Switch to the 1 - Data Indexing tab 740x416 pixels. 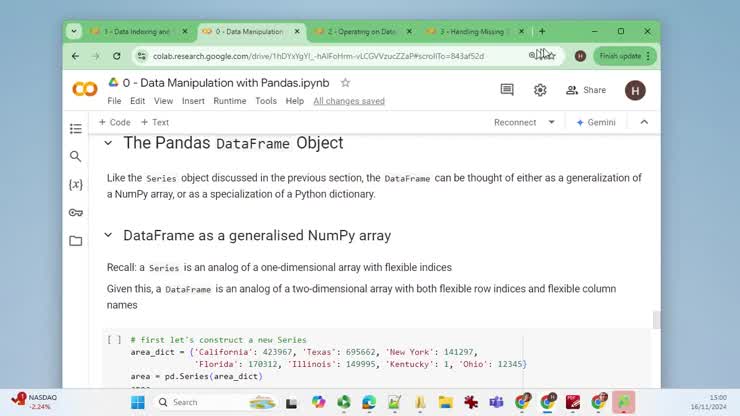136,32
